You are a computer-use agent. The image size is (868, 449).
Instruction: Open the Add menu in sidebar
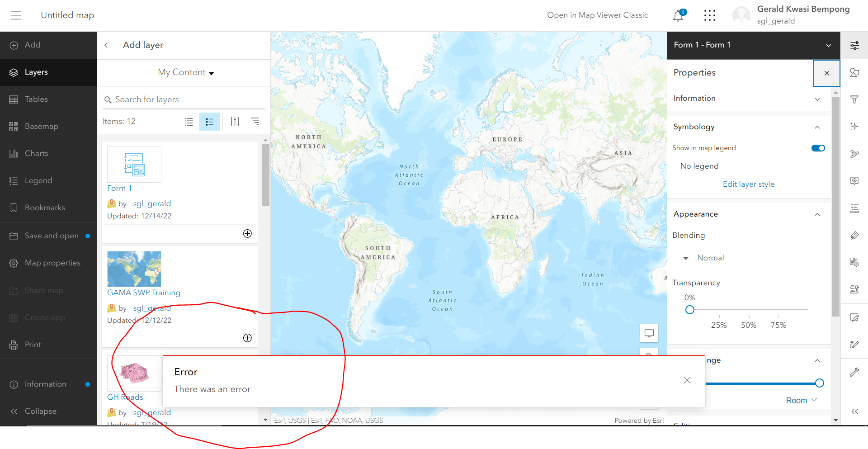(48, 45)
